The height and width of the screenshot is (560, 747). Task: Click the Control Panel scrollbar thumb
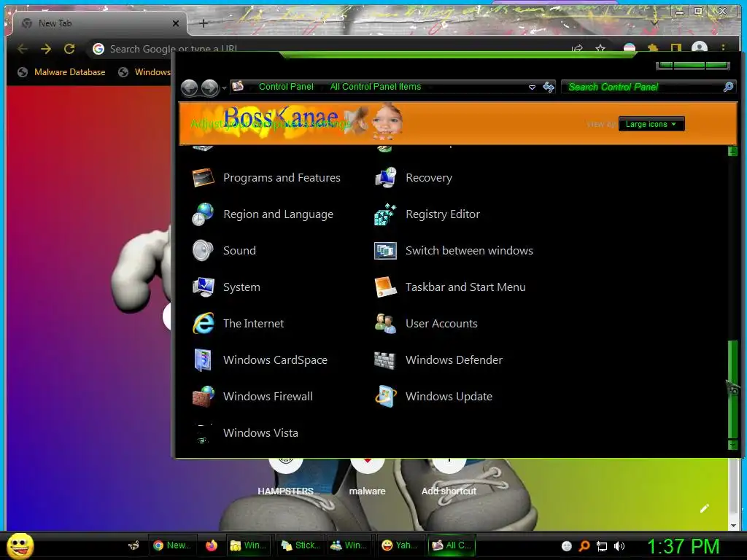pyautogui.click(x=732, y=389)
